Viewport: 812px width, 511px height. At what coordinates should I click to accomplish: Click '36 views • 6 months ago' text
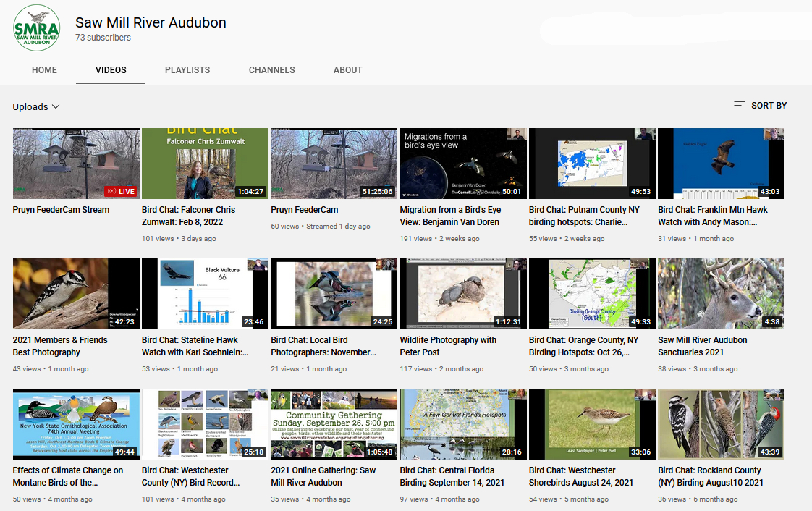tap(698, 499)
